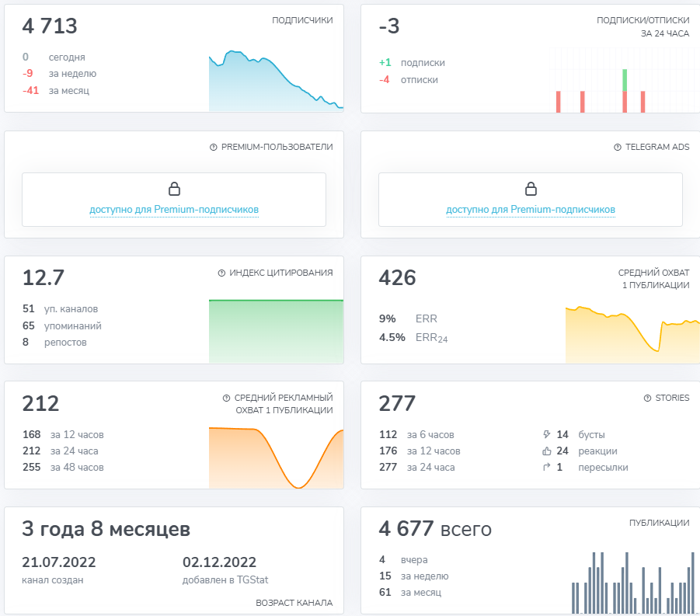Open Premium link in Premium-пользователи card
This screenshot has height=616, width=700.
[x=174, y=210]
